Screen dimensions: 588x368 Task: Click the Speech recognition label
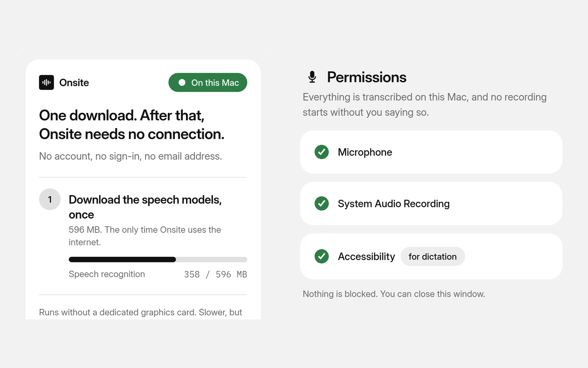tap(107, 274)
